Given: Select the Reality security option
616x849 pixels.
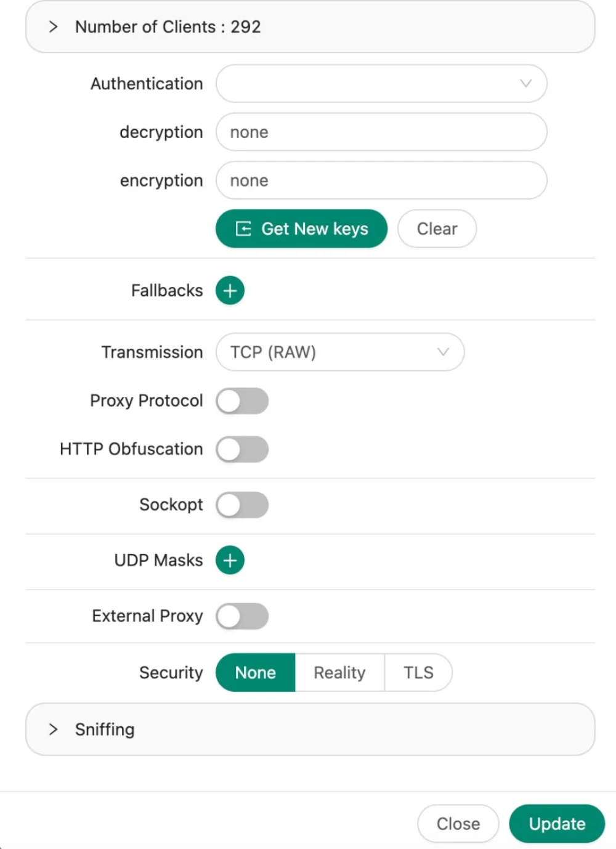Looking at the screenshot, I should click(x=339, y=673).
